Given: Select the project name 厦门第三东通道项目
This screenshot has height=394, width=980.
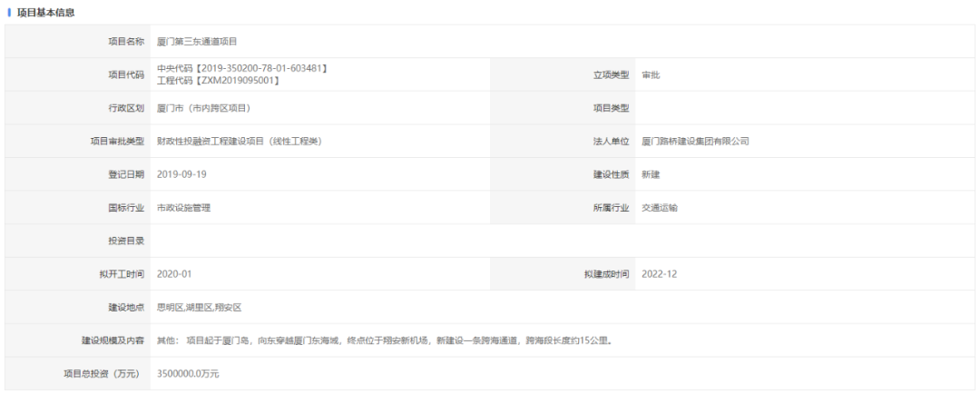Looking at the screenshot, I should 197,42.
